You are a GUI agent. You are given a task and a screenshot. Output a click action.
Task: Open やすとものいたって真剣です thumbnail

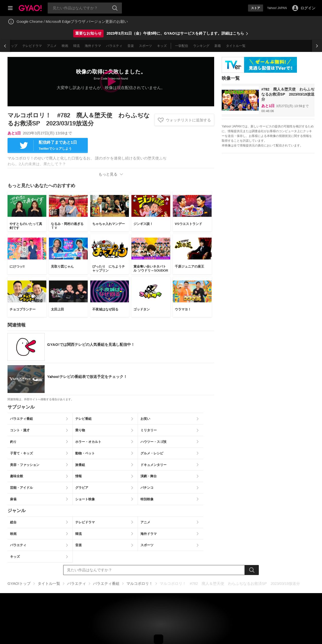tap(27, 206)
